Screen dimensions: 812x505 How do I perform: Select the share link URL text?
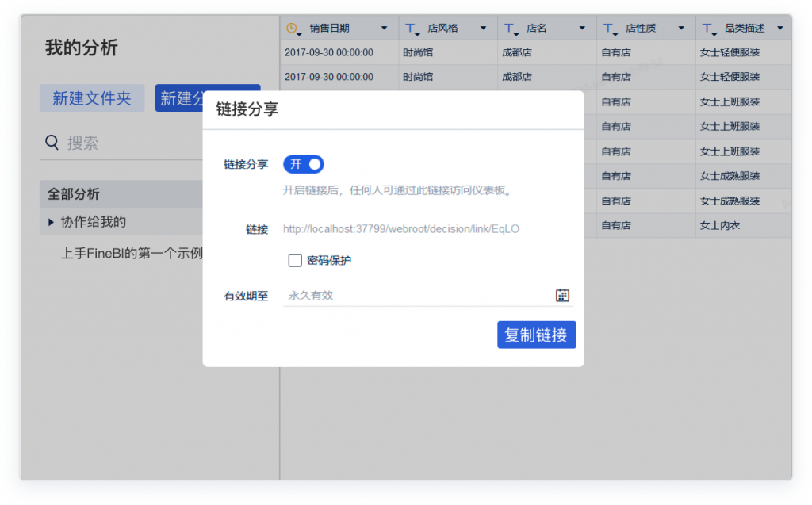[401, 229]
